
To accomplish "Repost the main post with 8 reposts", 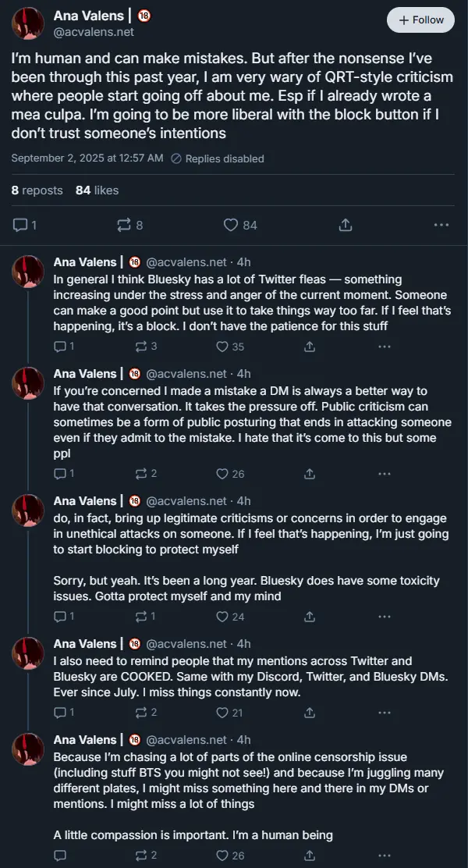I will [124, 225].
